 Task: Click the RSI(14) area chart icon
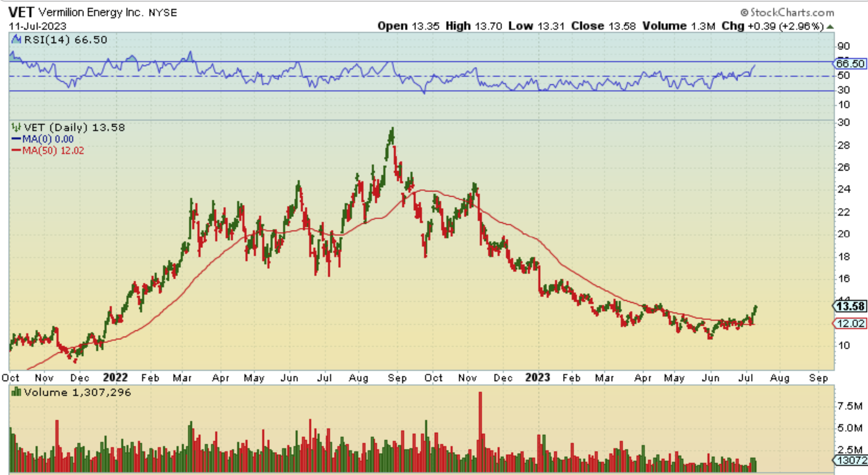tap(17, 40)
